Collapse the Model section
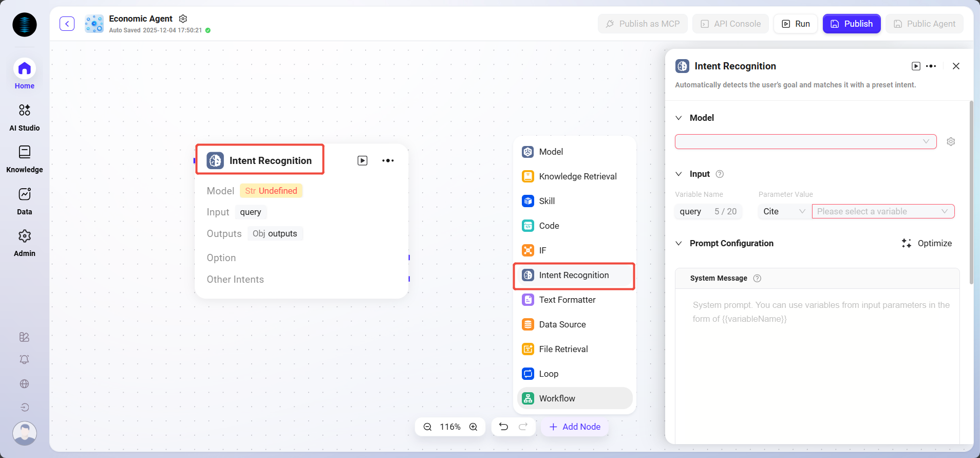 [x=679, y=118]
